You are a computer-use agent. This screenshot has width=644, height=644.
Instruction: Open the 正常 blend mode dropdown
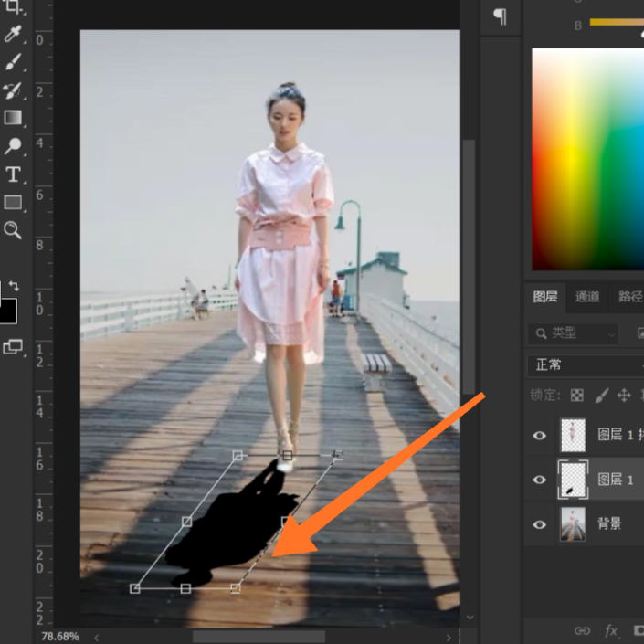pyautogui.click(x=586, y=365)
